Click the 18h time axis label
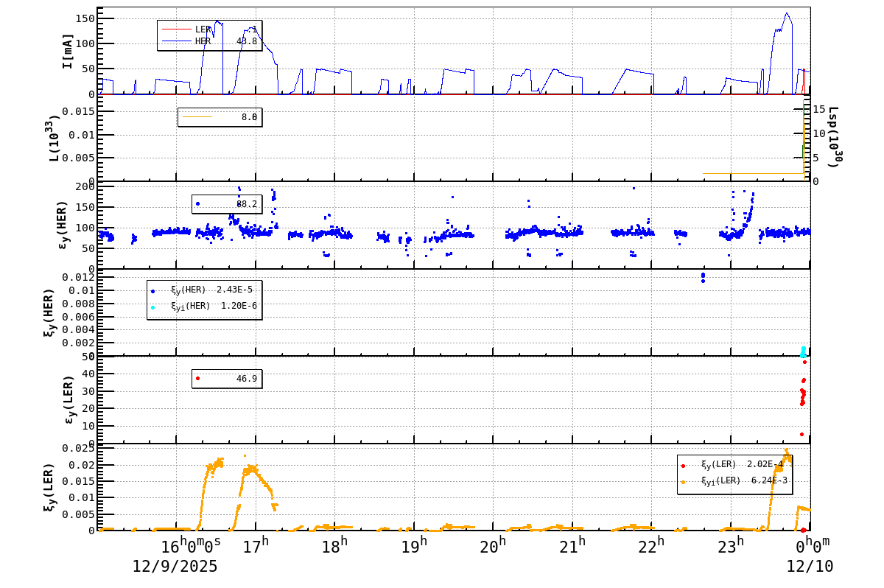The image size is (884, 588). (335, 546)
